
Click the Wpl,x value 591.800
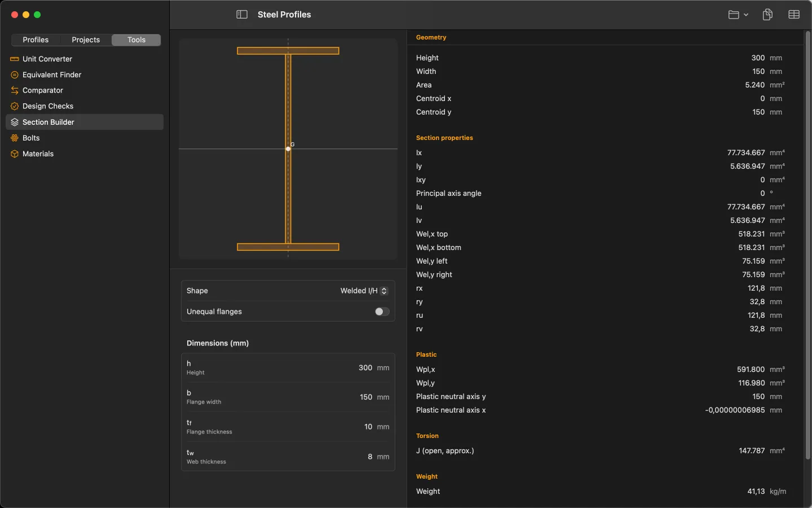(x=751, y=370)
